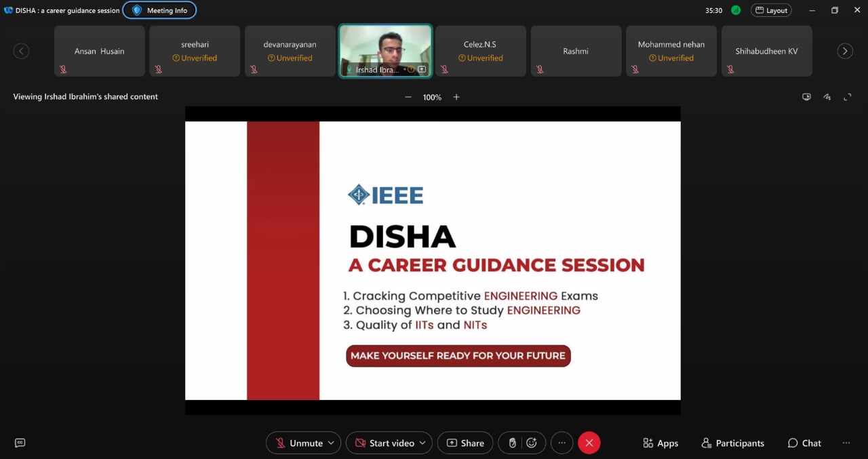Click the muted mic icon on Shihabudheen KV's tile
The height and width of the screenshot is (459, 868).
click(730, 69)
